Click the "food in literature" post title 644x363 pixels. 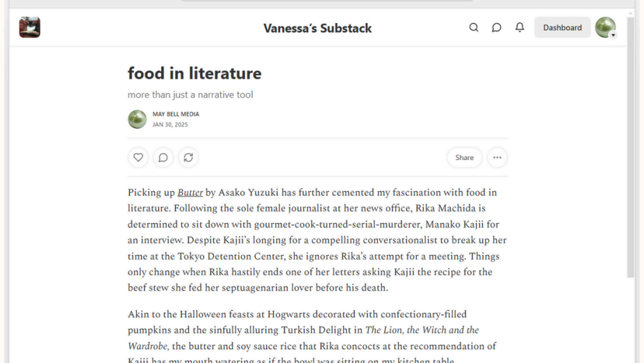pyautogui.click(x=195, y=73)
